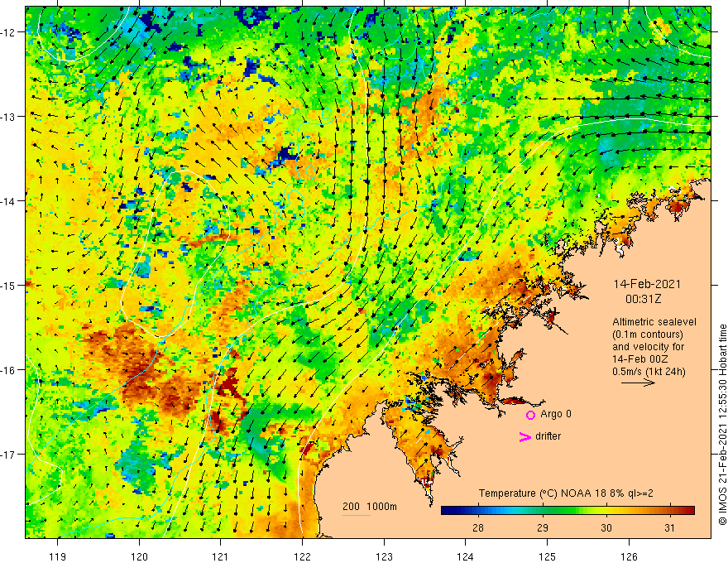Image resolution: width=728 pixels, height=563 pixels.
Task: Click latitude axis label -17
Action: pos(8,455)
